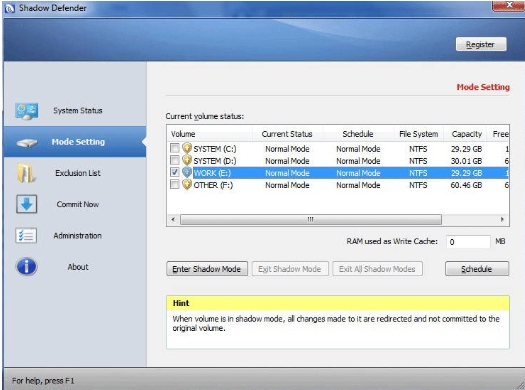This screenshot has height=390, width=525.
Task: Click the Hint heading in yellow bar
Action: tap(181, 303)
